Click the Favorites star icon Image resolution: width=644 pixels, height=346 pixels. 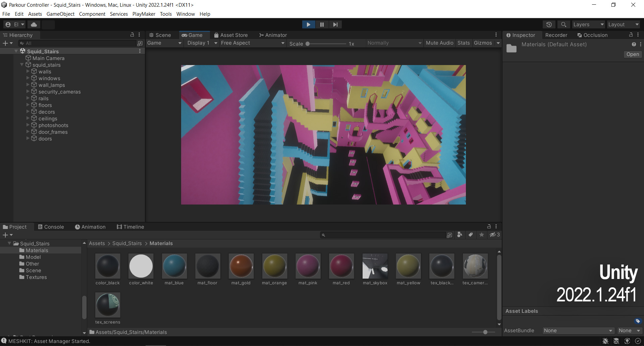pyautogui.click(x=482, y=235)
